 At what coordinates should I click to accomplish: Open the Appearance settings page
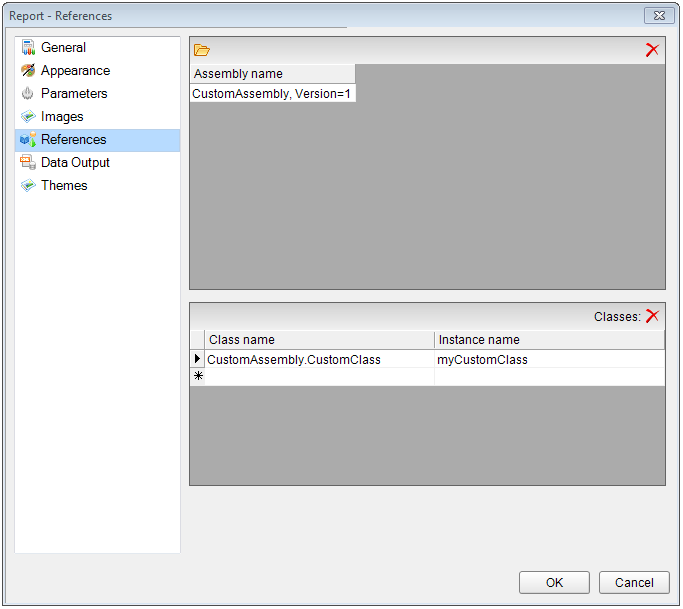[x=75, y=71]
